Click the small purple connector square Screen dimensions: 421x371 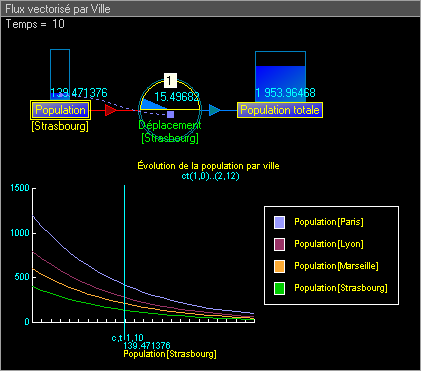[170, 115]
